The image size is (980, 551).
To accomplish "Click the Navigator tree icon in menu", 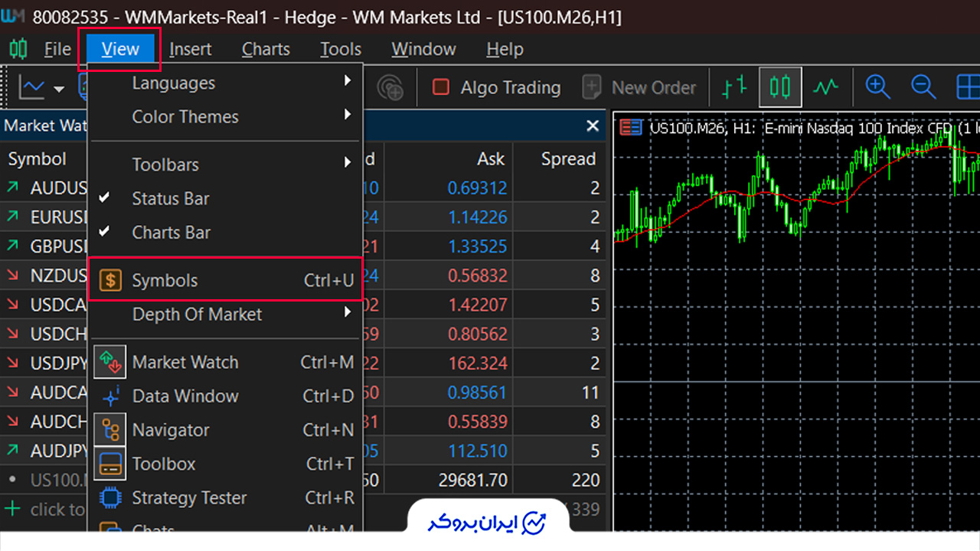I will (x=110, y=429).
